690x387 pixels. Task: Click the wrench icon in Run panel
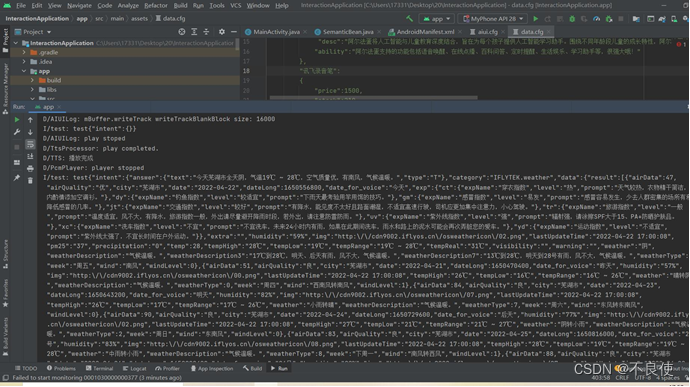pyautogui.click(x=17, y=132)
